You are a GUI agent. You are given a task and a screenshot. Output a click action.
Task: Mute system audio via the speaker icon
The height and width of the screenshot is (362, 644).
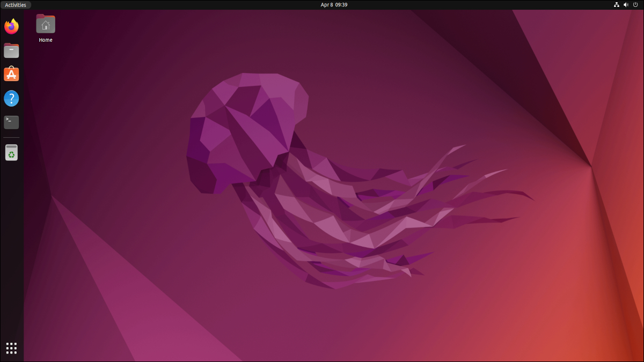coord(626,5)
